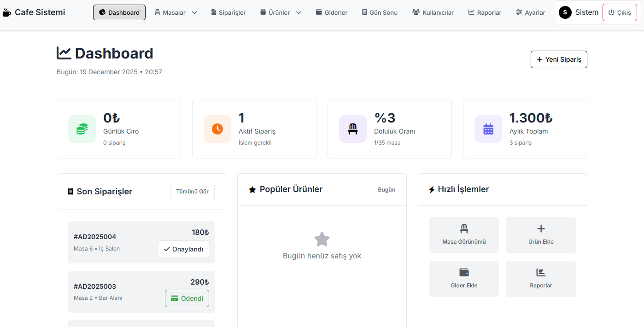This screenshot has height=327, width=644.
Task: Click the S user avatar circle
Action: click(565, 12)
